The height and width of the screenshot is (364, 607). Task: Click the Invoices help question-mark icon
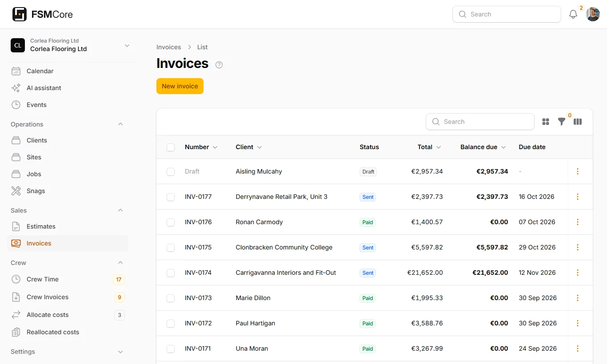pos(219,65)
